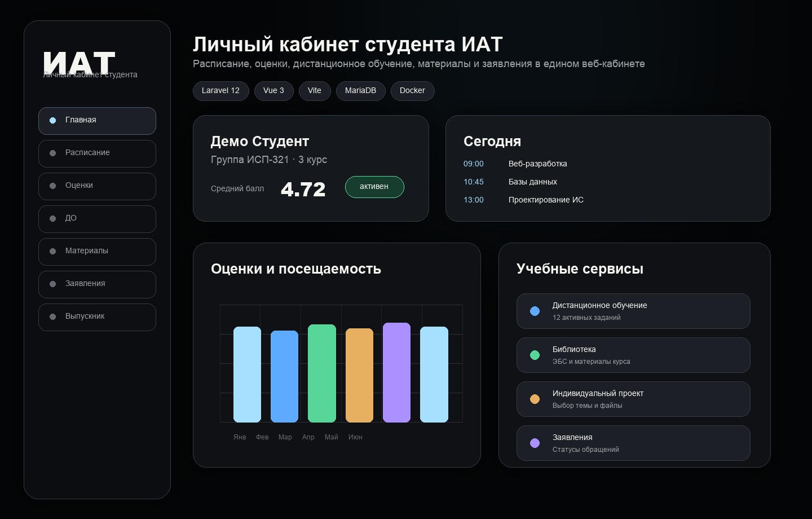
Task: Open the Главная sidebar item
Action: (x=97, y=121)
